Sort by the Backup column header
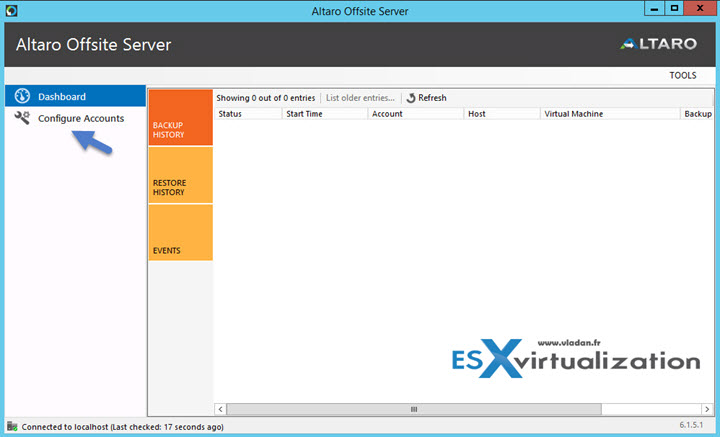 coord(697,114)
